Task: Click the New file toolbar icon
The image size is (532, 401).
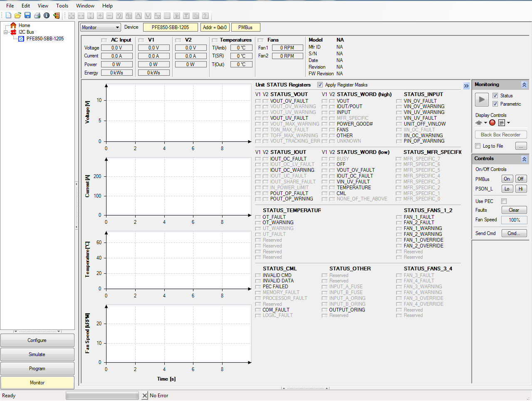Action: tap(8, 15)
